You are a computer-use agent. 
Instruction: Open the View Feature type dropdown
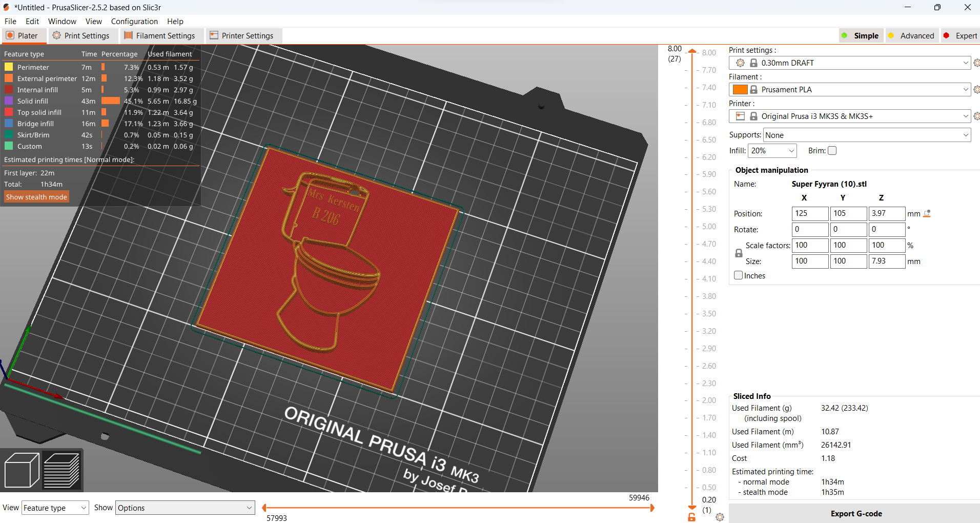(x=55, y=508)
